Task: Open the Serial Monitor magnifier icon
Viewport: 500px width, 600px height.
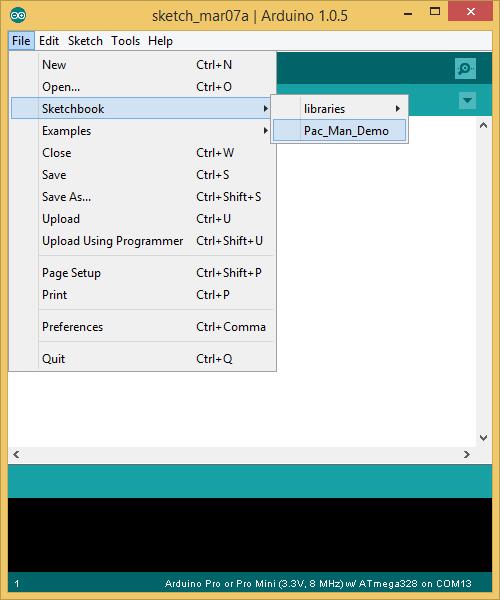Action: tap(465, 68)
